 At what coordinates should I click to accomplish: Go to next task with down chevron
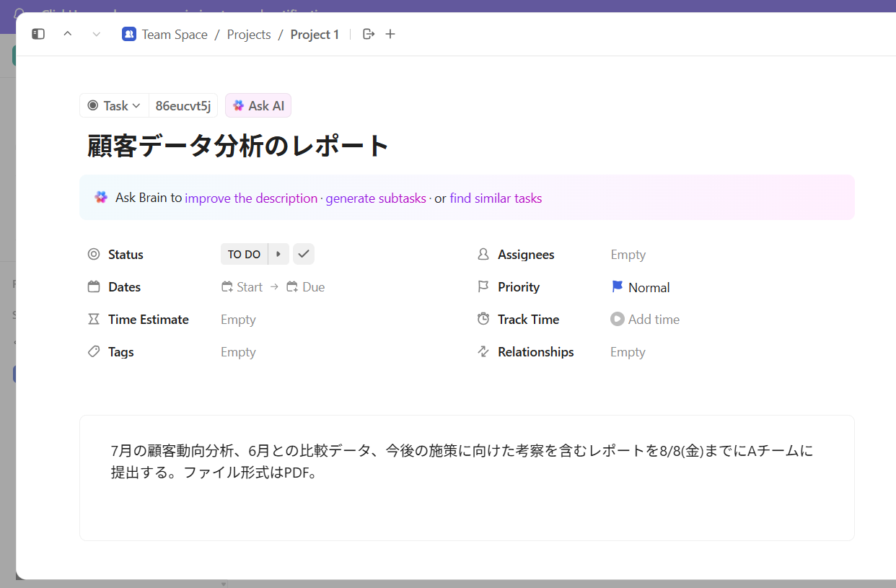click(x=97, y=34)
